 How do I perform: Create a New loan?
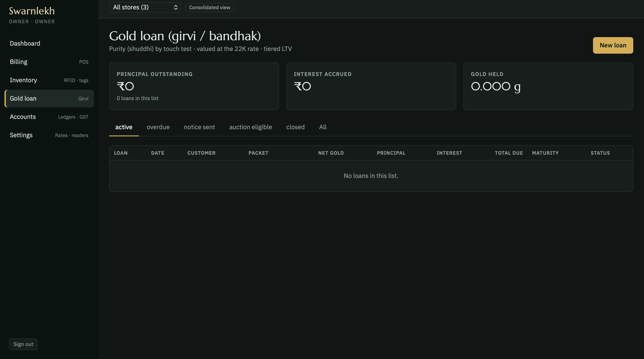[613, 45]
